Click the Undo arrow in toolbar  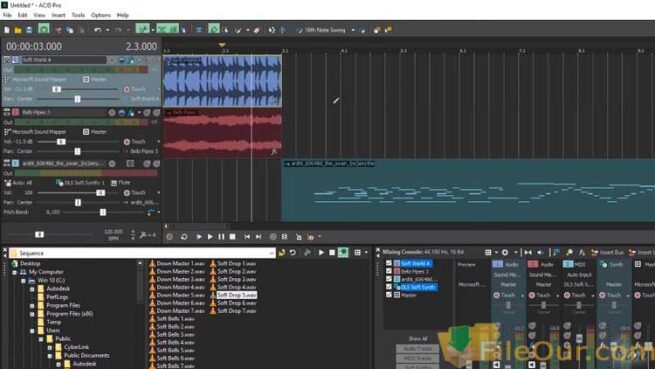(98, 30)
